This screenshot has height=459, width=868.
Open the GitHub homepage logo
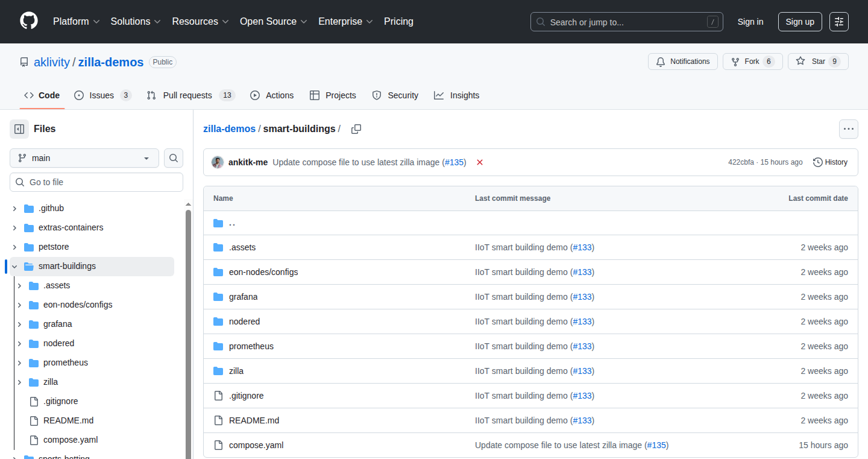click(29, 21)
